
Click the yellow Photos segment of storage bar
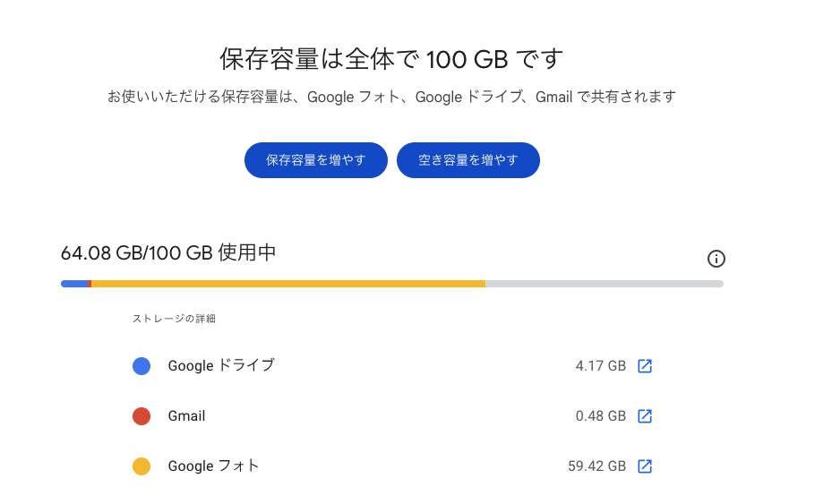tap(287, 284)
